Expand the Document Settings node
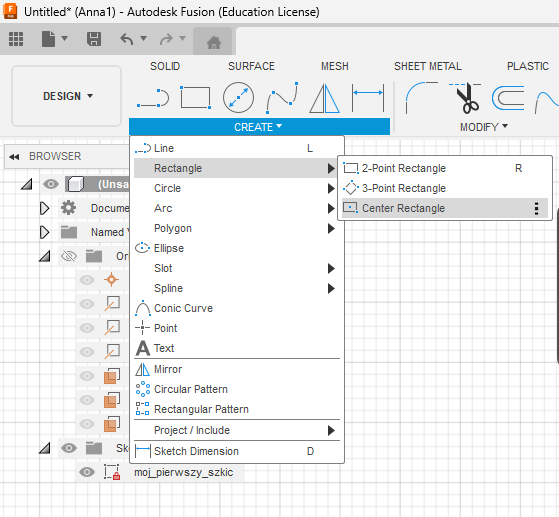The width and height of the screenshot is (559, 517). (44, 208)
